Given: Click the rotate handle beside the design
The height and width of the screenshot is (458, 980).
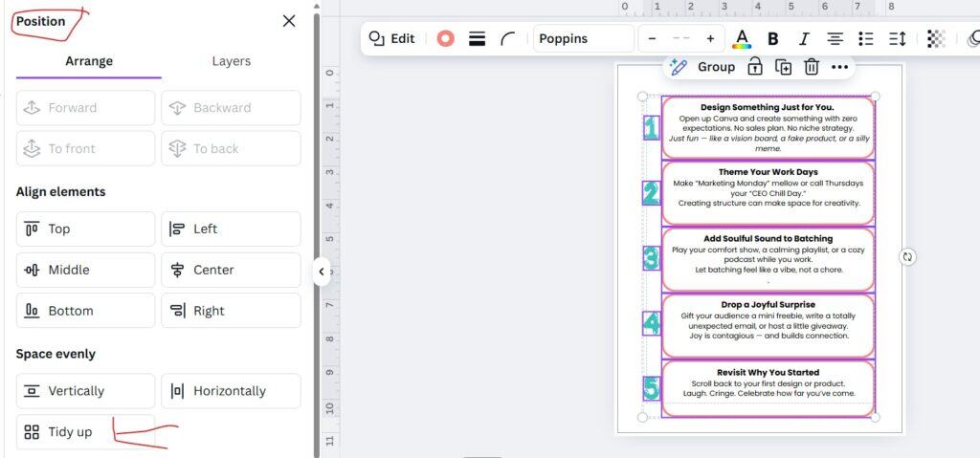Looking at the screenshot, I should coord(907,257).
